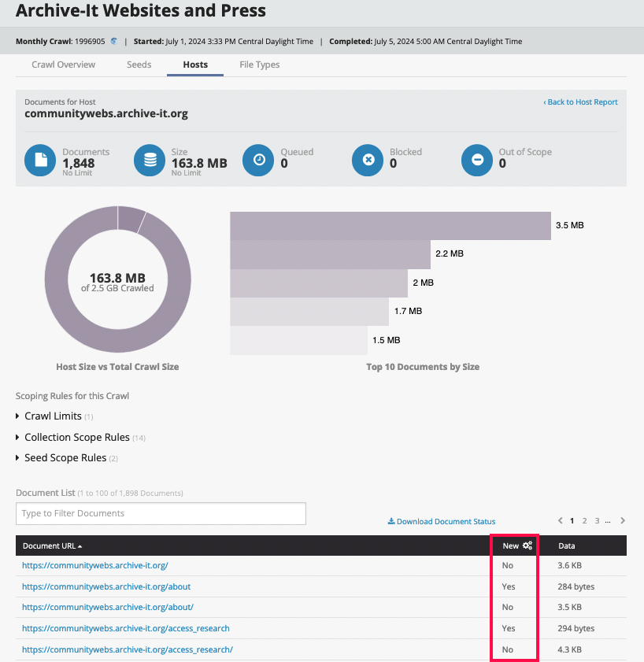The height and width of the screenshot is (662, 644).
Task: Click the Blocked X circle icon
Action: point(368,161)
